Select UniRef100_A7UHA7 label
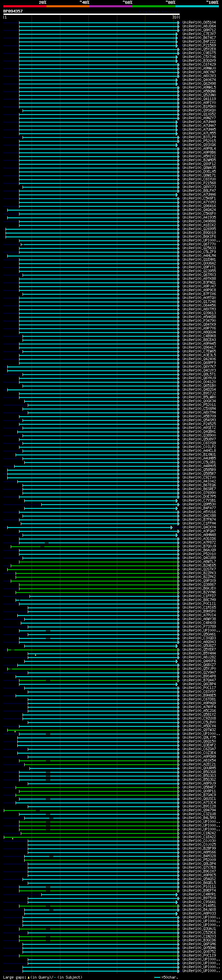This screenshot has width=222, height=980. pos(199,125)
